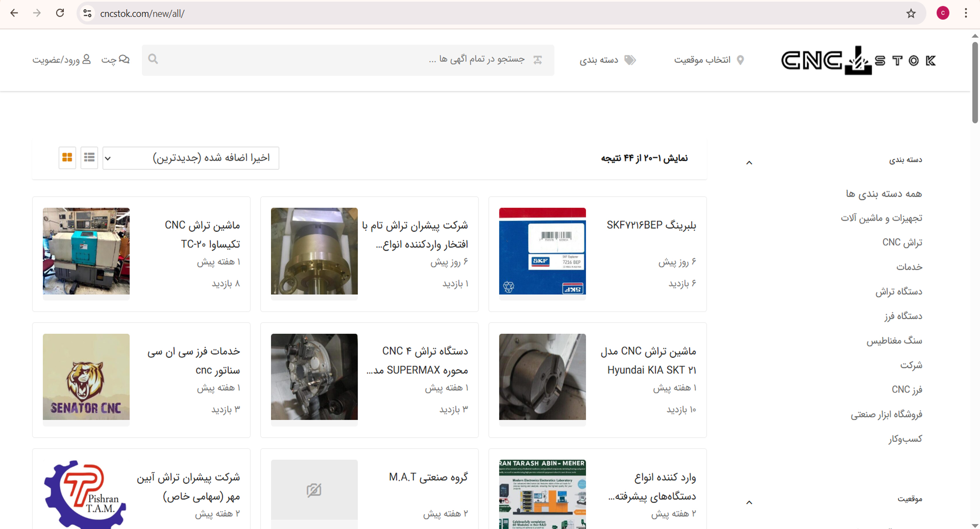
Task: Focus the ad search input field
Action: [348, 60]
